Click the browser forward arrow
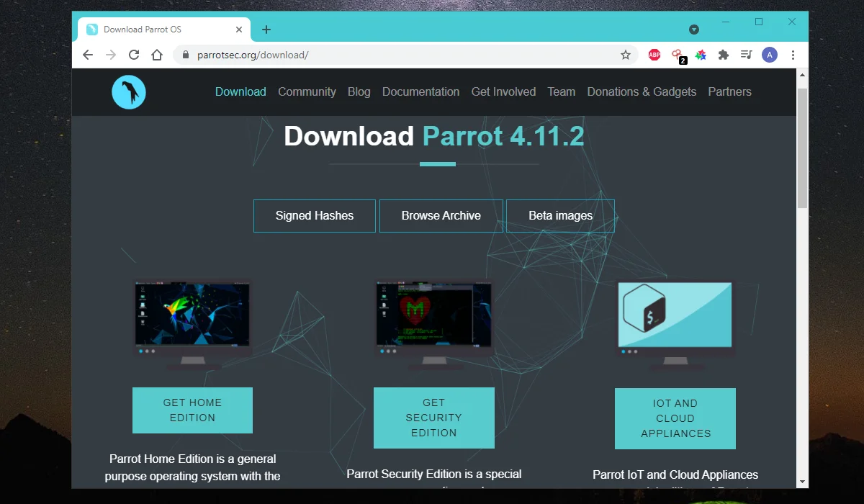This screenshot has width=864, height=504. (110, 55)
